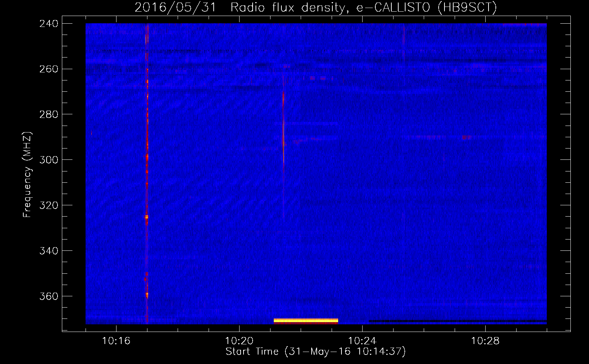589x364 pixels.
Task: Click the 10:24 time tick label
Action: (362, 341)
